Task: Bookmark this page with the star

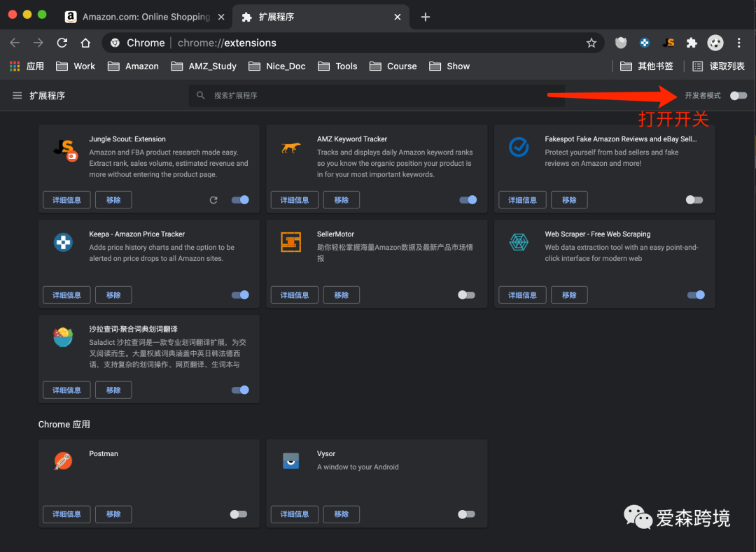Action: pos(591,43)
